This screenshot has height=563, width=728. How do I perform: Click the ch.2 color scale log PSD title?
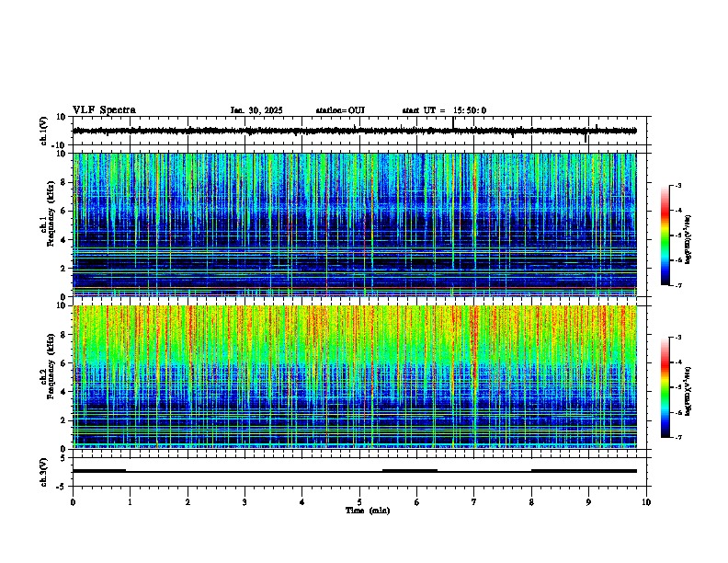(x=688, y=392)
